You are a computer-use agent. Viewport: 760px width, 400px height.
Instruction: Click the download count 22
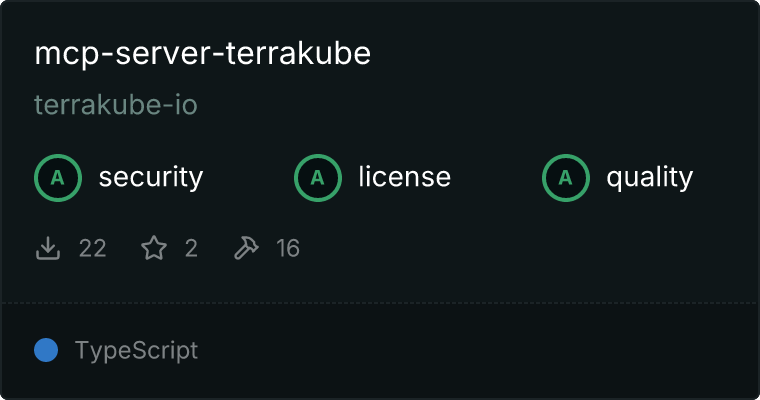pos(93,249)
